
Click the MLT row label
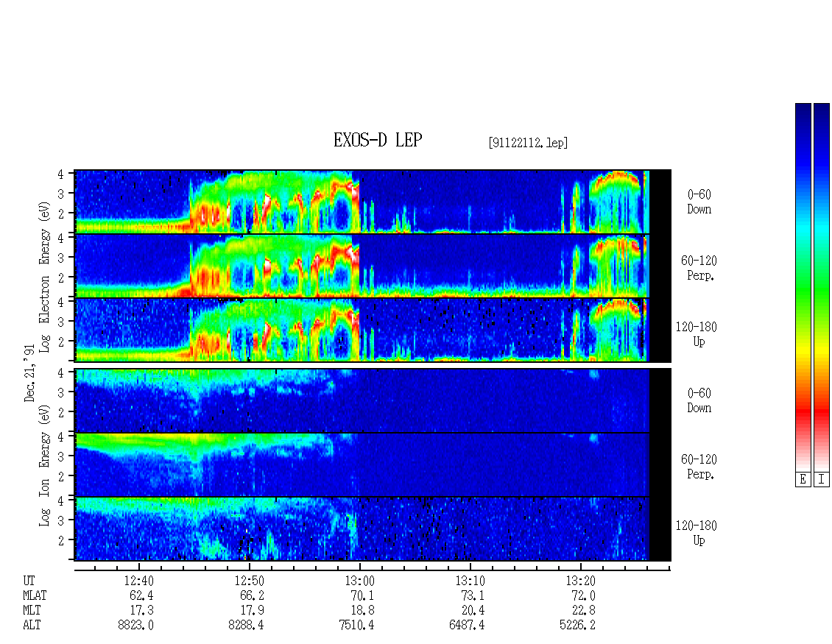click(32, 611)
